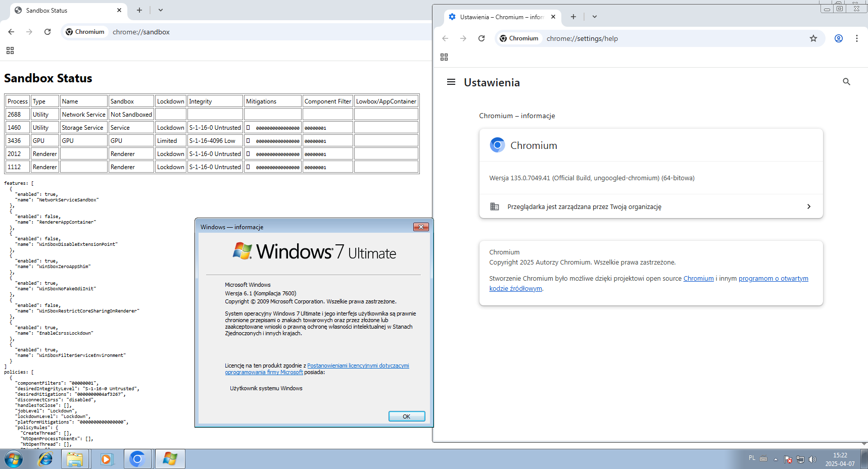Switch to the winver taskbar button

coord(170,459)
